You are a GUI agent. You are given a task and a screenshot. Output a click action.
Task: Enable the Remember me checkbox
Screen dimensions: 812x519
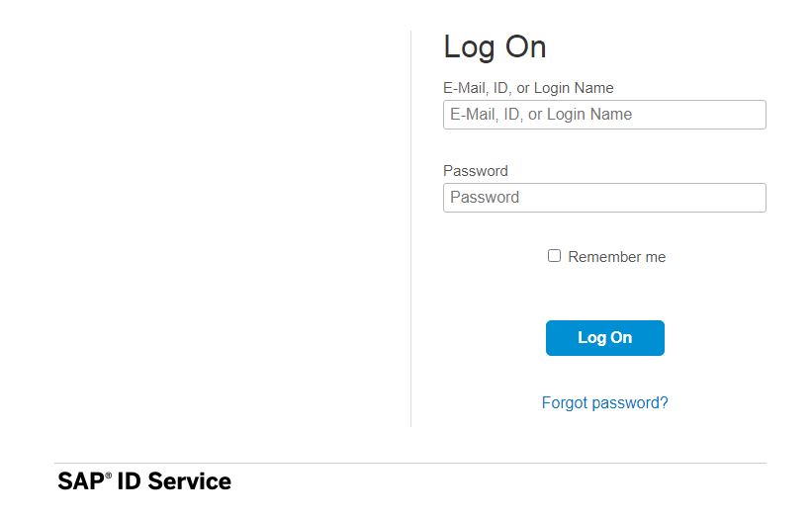point(555,256)
